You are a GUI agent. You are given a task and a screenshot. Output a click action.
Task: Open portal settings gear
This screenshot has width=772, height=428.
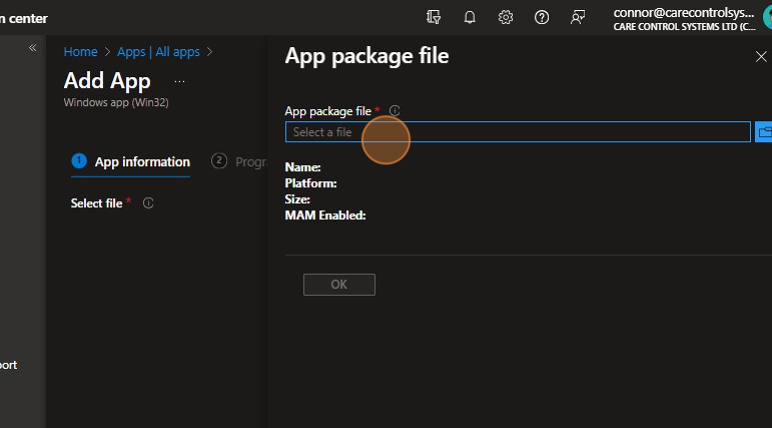pyautogui.click(x=506, y=17)
